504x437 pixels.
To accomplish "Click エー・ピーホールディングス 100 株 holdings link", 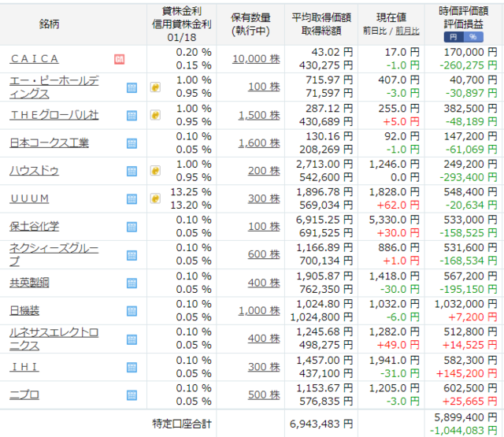I will [264, 87].
